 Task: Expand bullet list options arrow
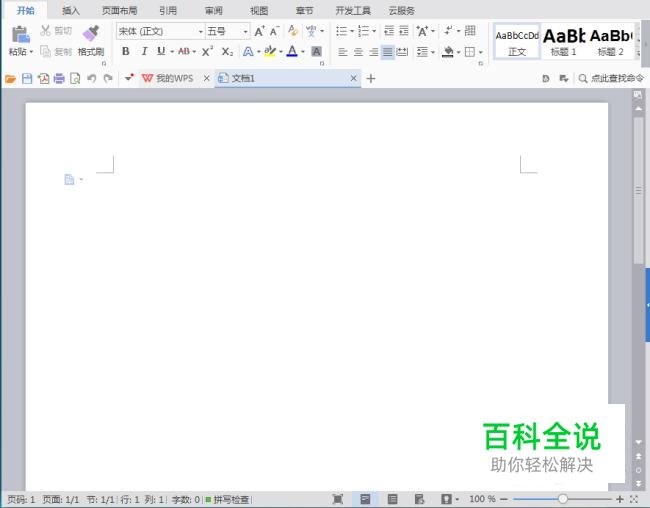tap(352, 31)
